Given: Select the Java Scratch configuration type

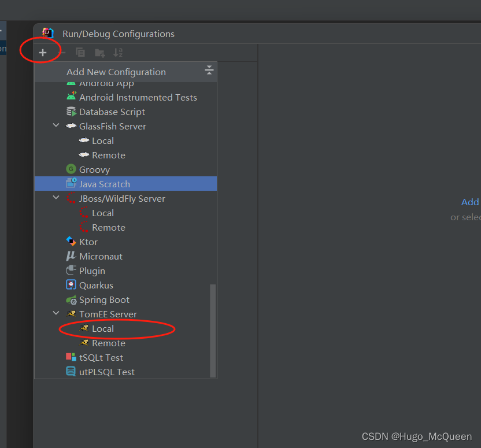Looking at the screenshot, I should (x=126, y=184).
